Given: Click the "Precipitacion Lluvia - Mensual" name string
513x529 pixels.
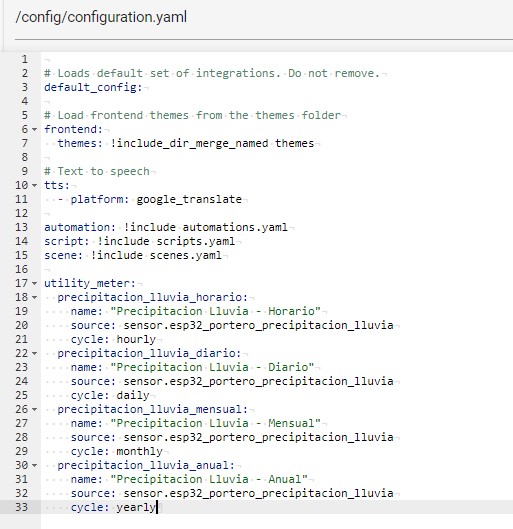Looking at the screenshot, I should 216,423.
